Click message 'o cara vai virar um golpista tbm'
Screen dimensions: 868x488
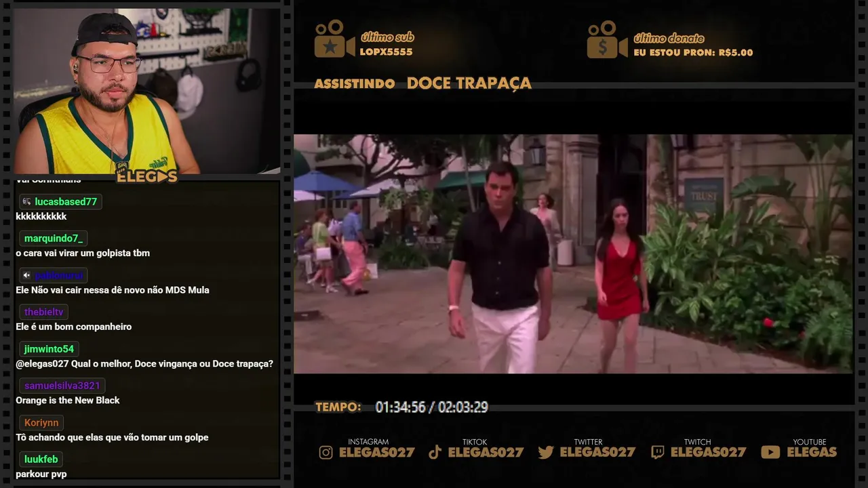tap(83, 253)
